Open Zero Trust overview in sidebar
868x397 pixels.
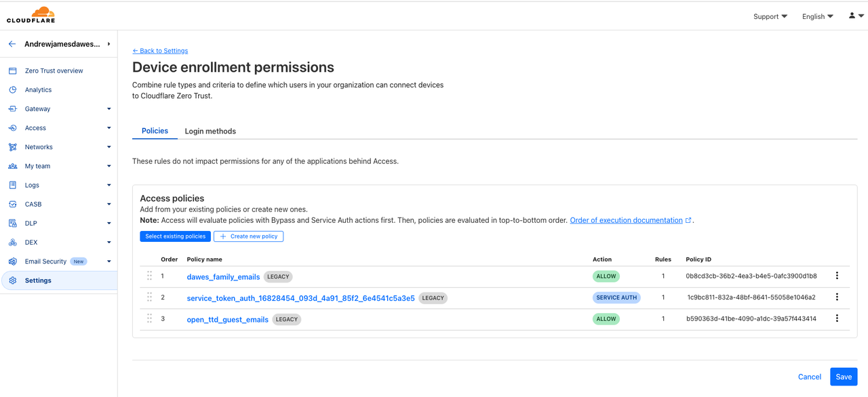click(x=54, y=70)
